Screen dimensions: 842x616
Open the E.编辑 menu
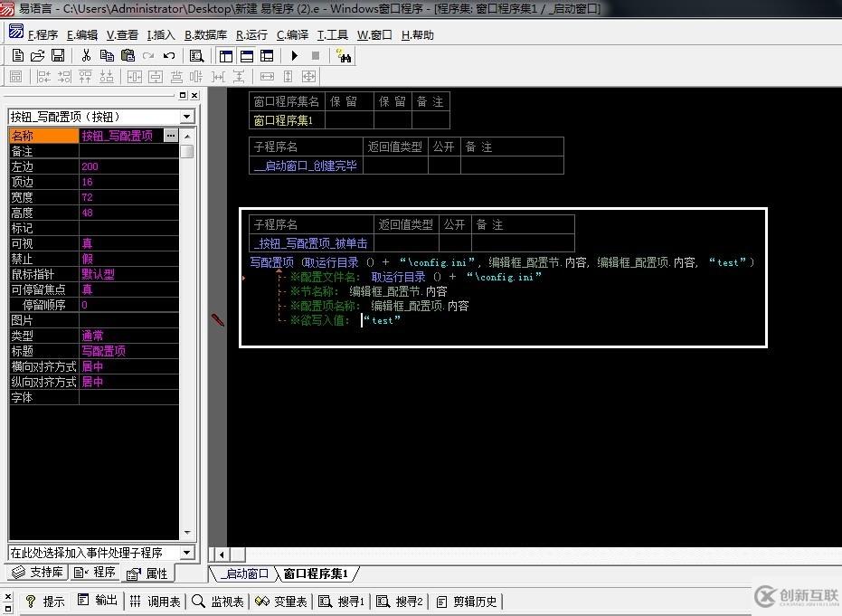tap(82, 35)
